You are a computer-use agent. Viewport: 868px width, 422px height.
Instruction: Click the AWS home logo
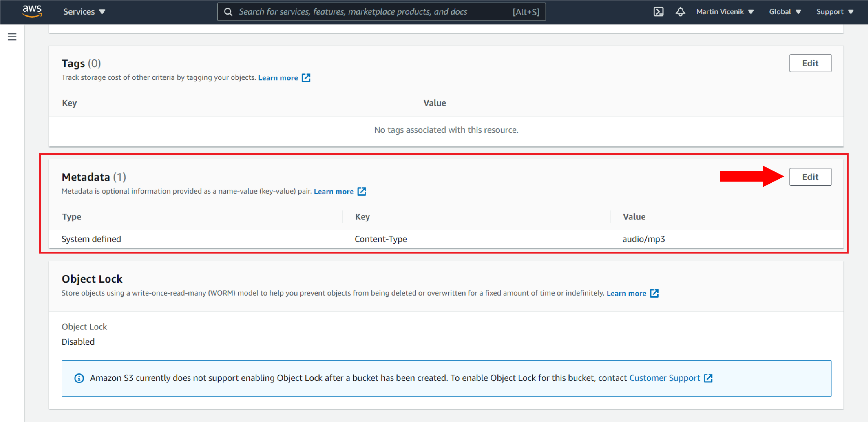point(32,11)
